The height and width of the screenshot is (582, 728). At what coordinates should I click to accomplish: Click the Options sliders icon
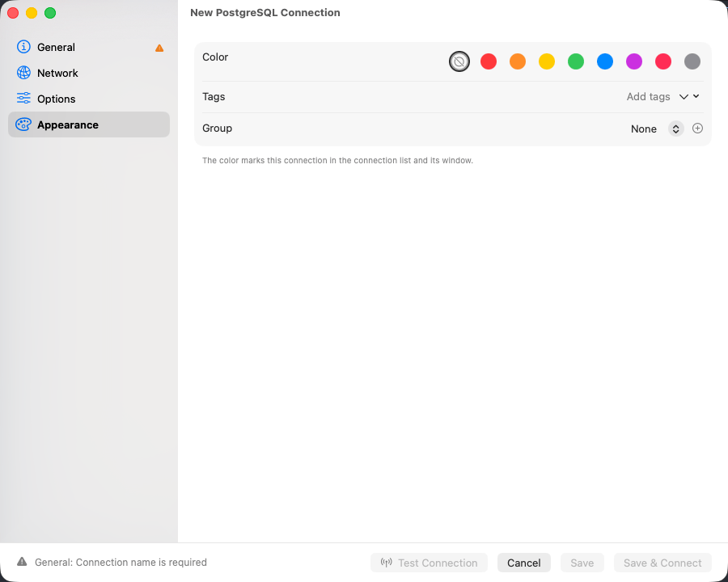point(23,99)
